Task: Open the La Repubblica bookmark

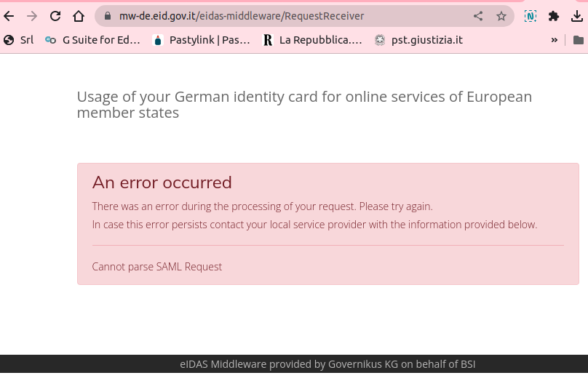Action: [312, 40]
